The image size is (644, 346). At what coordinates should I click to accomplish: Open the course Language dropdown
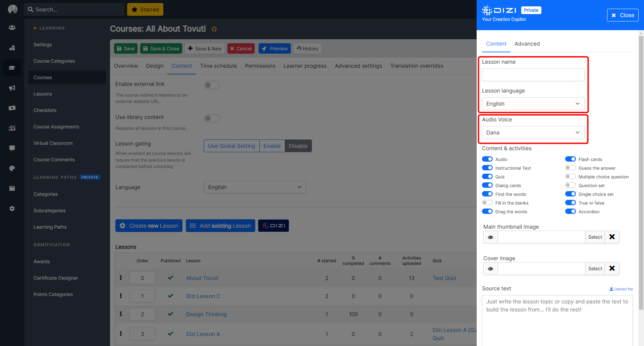click(255, 187)
